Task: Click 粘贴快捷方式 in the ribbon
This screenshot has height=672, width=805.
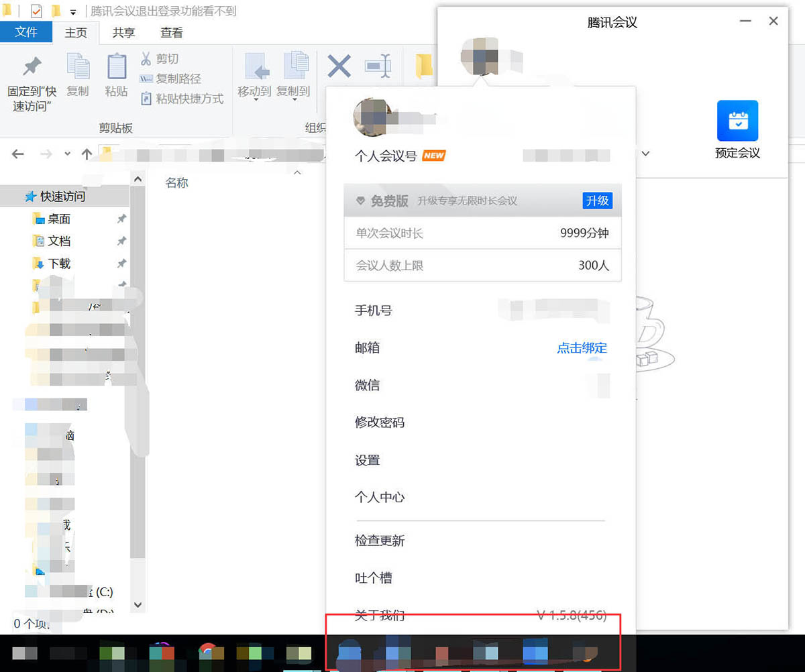Action: [181, 99]
